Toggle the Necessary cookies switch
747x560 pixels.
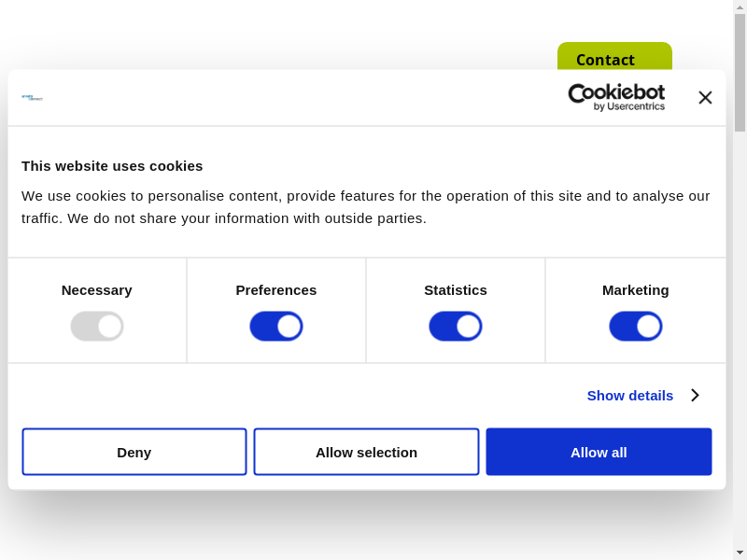97,326
